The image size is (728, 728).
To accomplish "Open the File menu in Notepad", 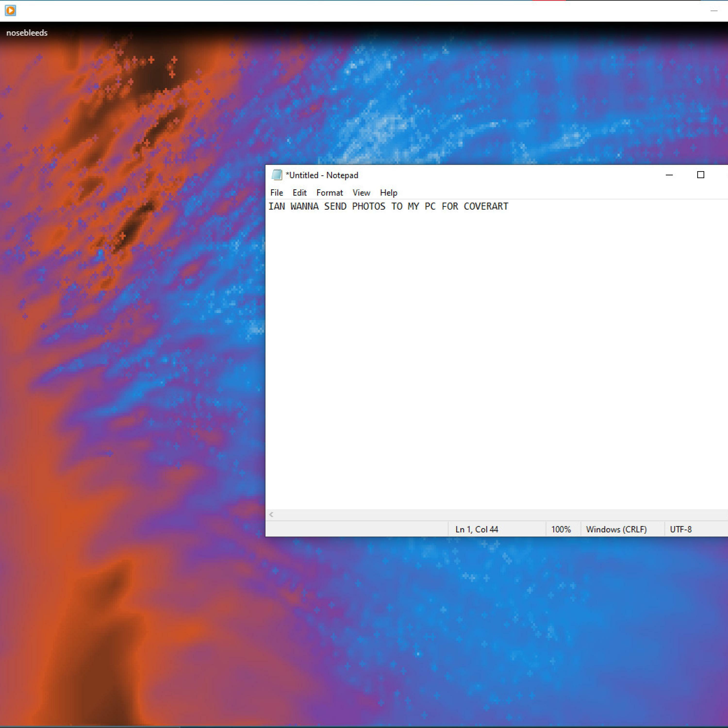I will click(x=277, y=192).
